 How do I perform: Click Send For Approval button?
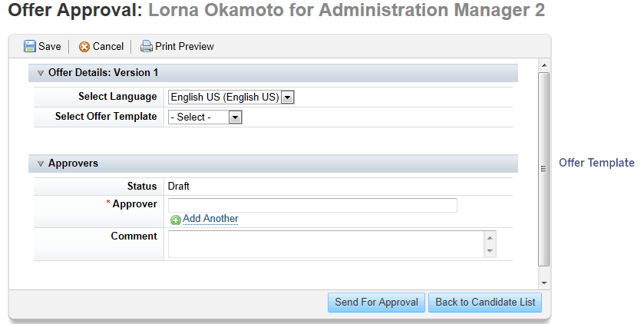point(376,303)
